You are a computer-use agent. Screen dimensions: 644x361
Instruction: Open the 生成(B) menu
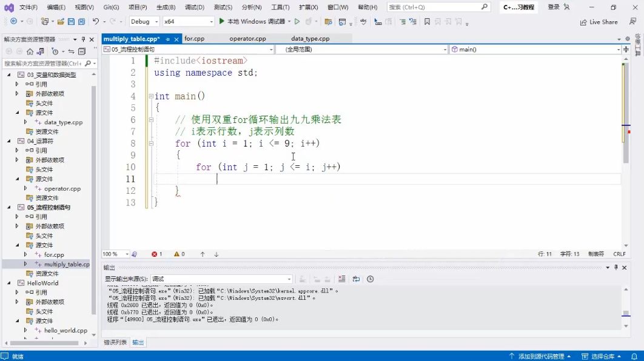pyautogui.click(x=166, y=7)
